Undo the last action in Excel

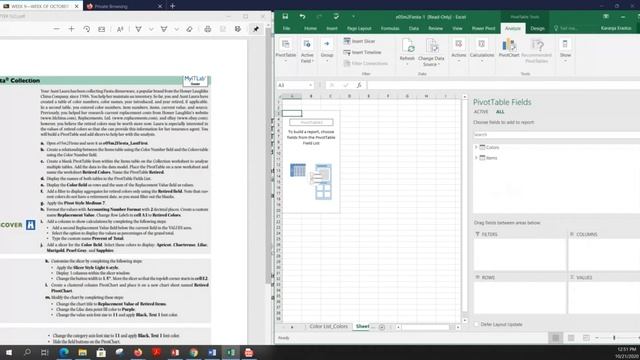(x=302, y=16)
